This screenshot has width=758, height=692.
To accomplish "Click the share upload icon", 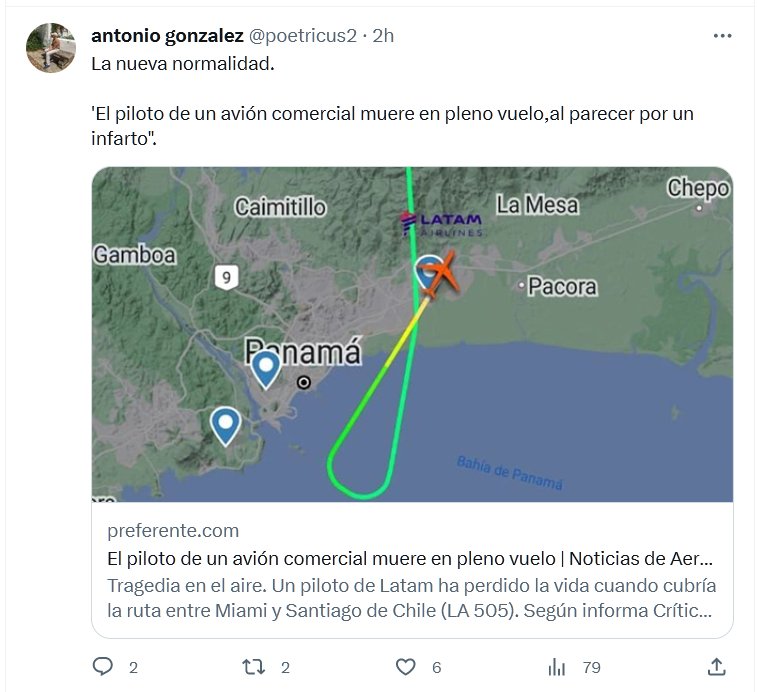I will pos(716,667).
